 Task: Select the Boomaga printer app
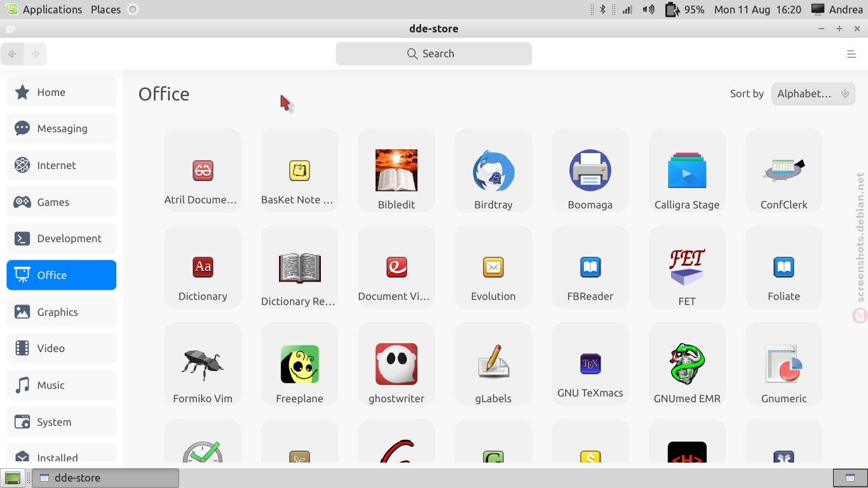click(590, 170)
